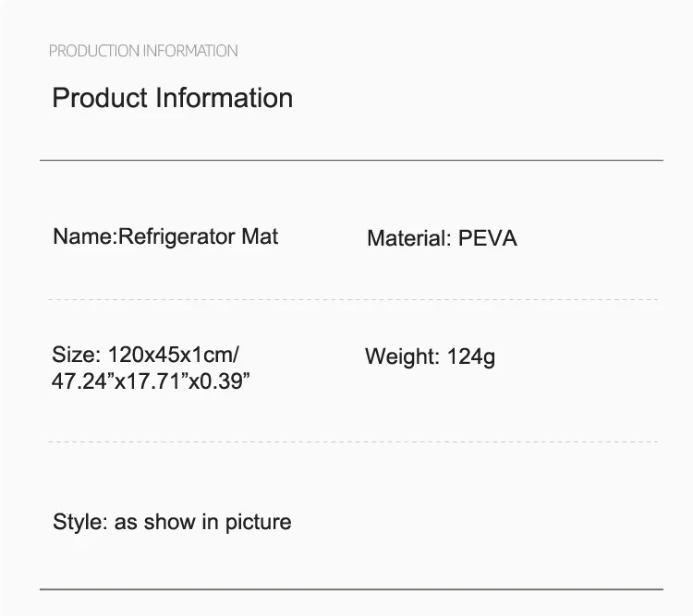Select the PEVA material value
This screenshot has width=693, height=616.
pos(488,238)
